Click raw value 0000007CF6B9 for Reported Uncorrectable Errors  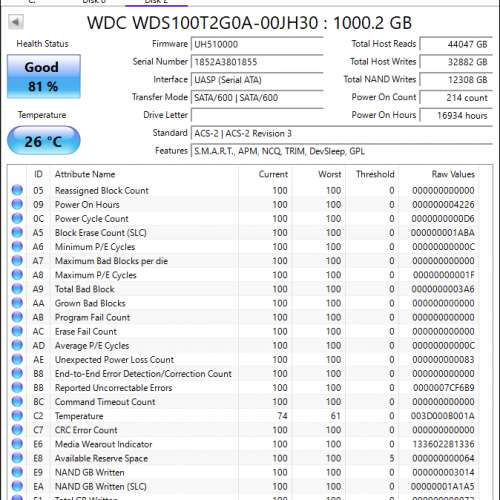tap(443, 388)
